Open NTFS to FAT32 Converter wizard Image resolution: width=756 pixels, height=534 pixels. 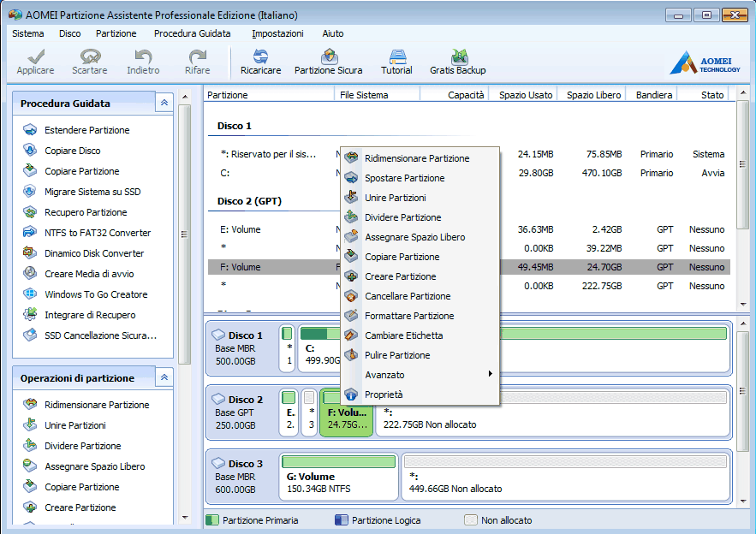coord(97,233)
